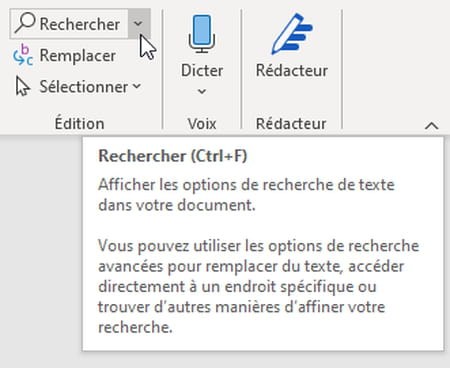Click the tooltip paragraph starting with Vous pouvez
This screenshot has height=368, width=450.
258,287
